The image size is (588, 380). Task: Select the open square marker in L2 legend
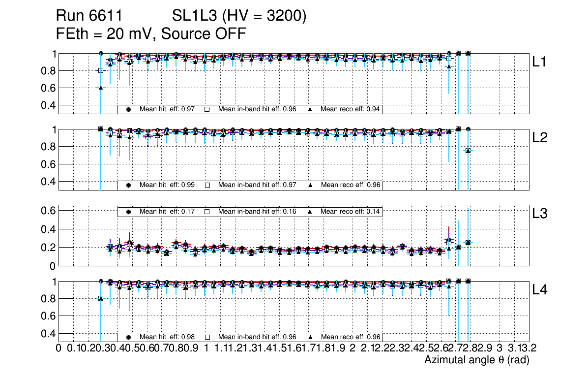[207, 185]
